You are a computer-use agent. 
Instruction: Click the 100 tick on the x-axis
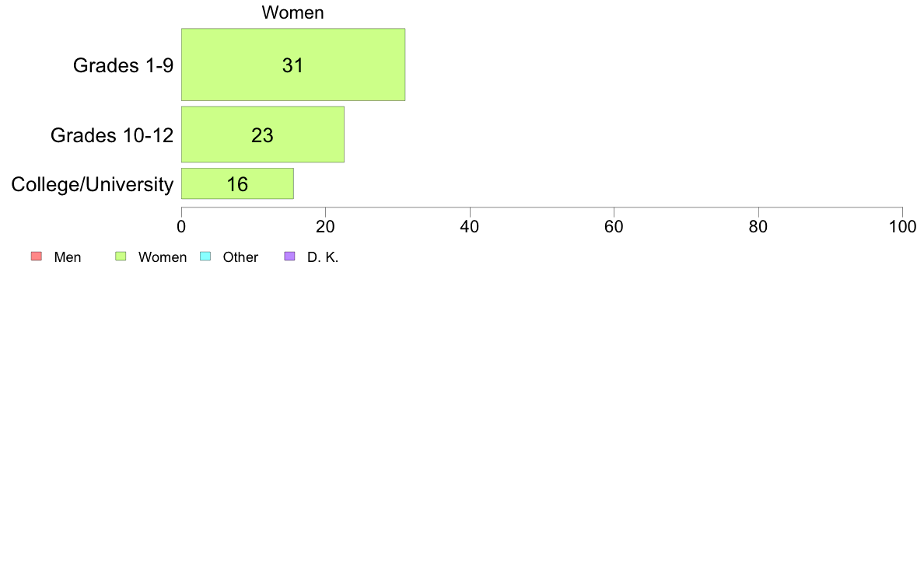point(902,227)
